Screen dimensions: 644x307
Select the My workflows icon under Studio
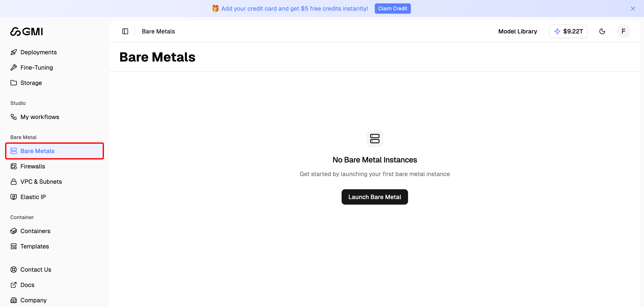[13, 117]
